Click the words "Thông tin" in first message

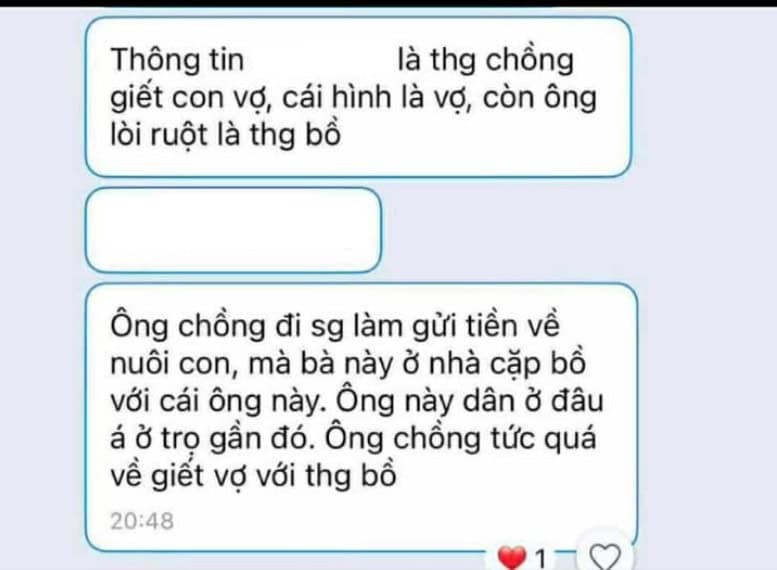[x=177, y=59]
